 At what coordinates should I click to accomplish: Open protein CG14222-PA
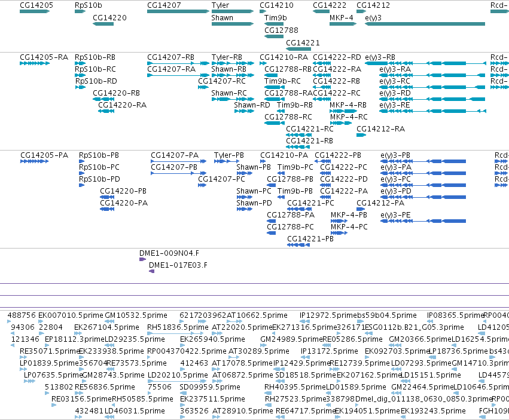tap(344, 191)
